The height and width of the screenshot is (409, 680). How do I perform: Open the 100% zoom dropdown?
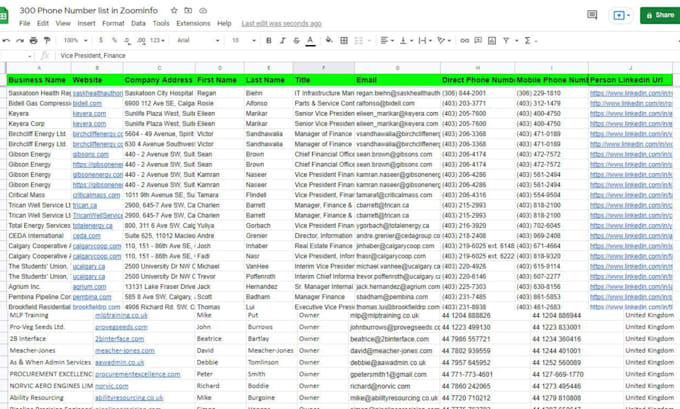75,40
